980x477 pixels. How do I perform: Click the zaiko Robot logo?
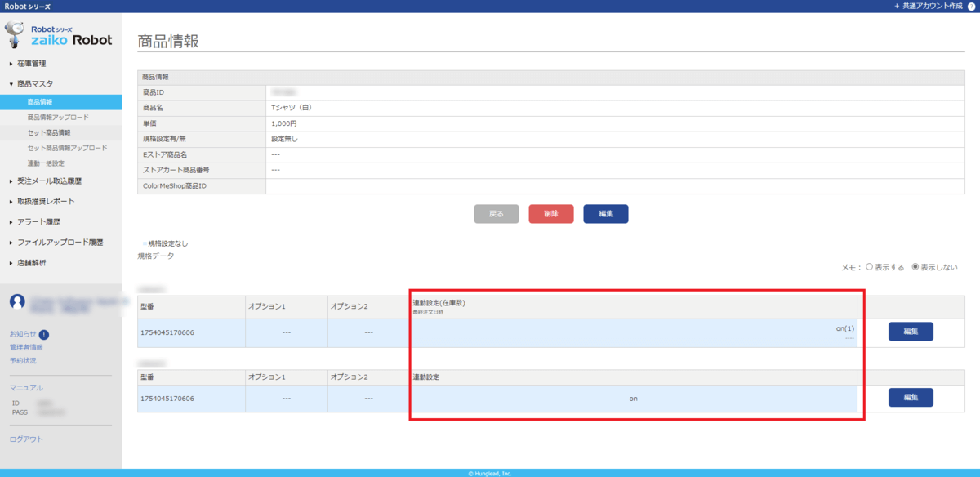click(x=59, y=35)
